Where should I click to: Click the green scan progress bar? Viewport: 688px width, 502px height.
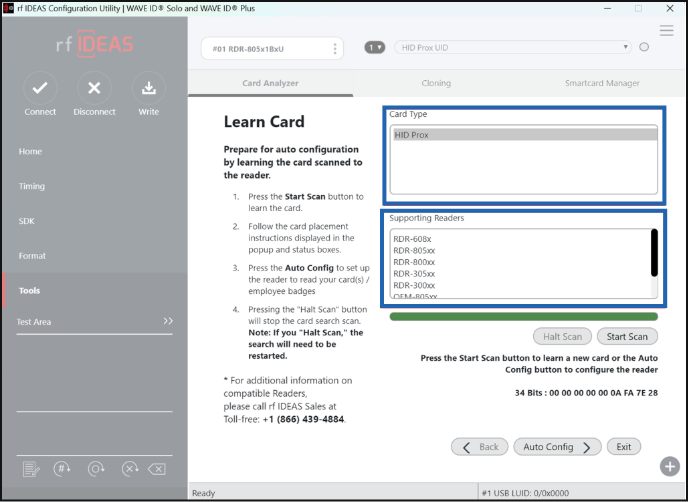(523, 317)
